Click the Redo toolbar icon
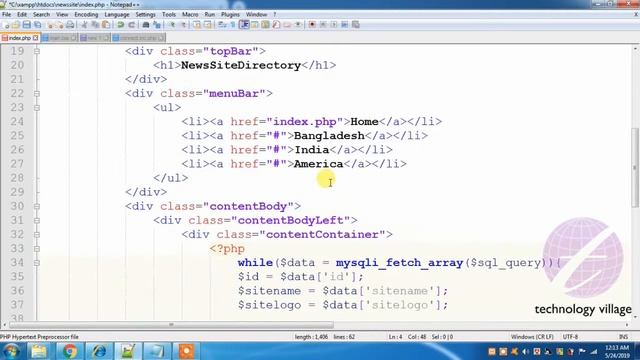The image size is (640, 360). [x=132, y=25]
